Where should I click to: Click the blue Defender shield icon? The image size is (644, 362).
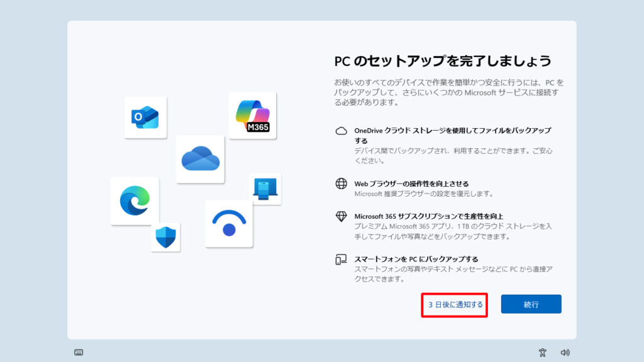(166, 237)
